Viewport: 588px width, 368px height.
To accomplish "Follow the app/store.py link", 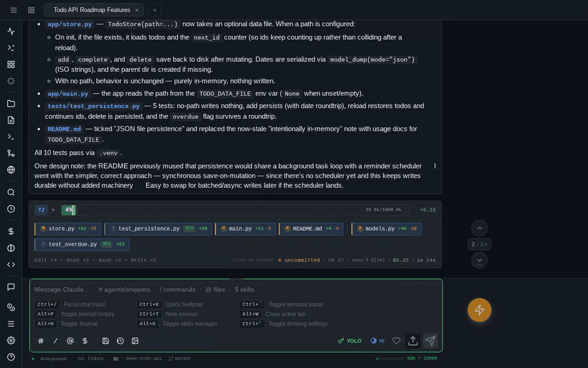I will point(70,24).
